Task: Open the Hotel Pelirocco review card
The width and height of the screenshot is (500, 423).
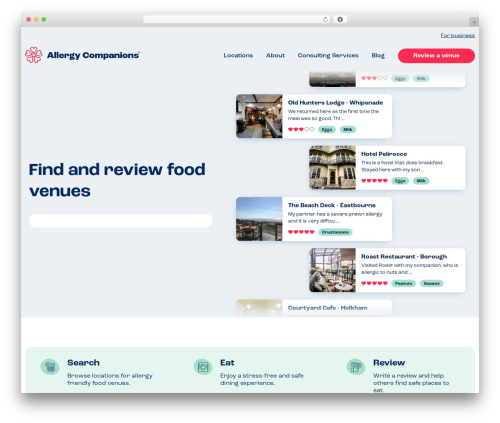Action: [387, 167]
